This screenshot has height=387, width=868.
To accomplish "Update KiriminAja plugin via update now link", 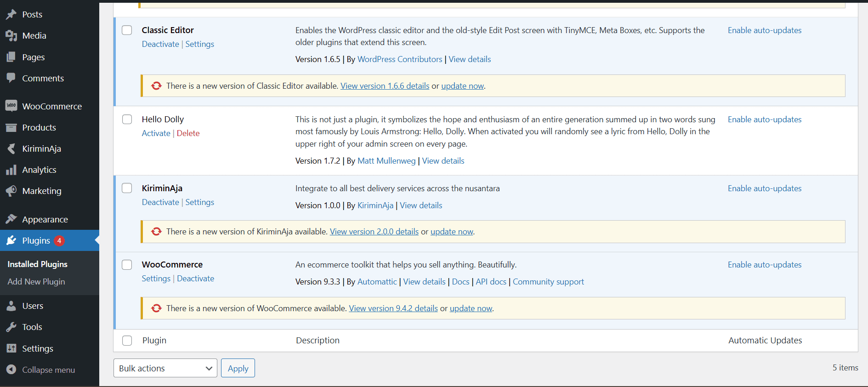I will (x=451, y=232).
